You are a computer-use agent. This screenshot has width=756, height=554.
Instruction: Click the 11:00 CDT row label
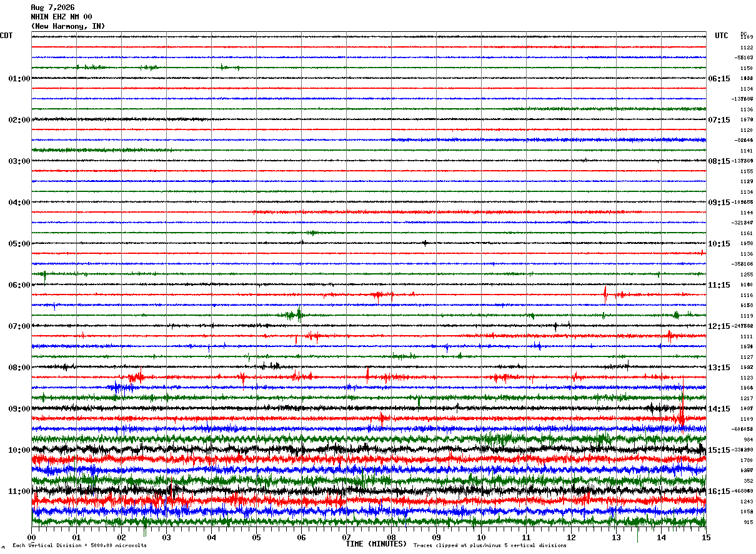[19, 491]
